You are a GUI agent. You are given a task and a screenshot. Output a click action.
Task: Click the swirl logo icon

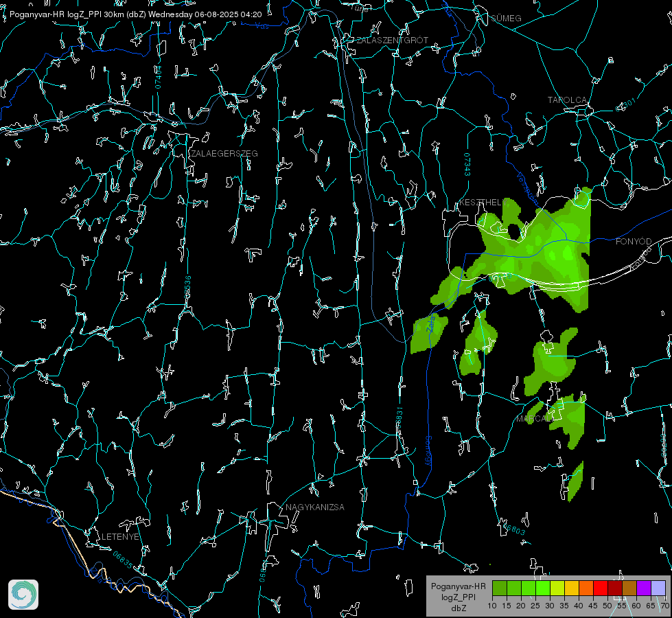23,595
